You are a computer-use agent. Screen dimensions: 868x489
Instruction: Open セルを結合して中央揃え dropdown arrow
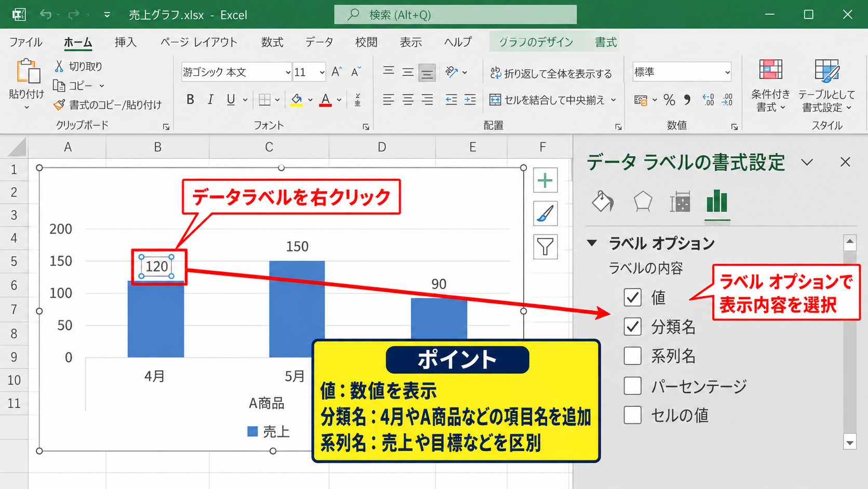(x=613, y=100)
